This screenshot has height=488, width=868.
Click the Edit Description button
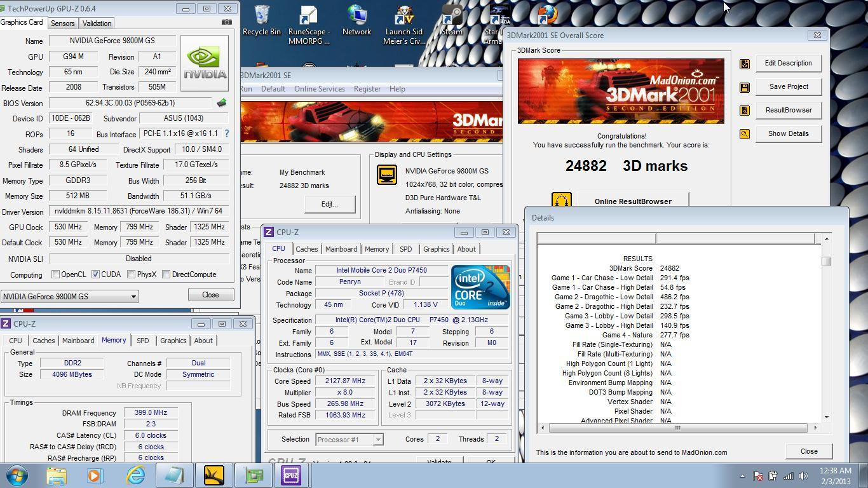pos(788,63)
